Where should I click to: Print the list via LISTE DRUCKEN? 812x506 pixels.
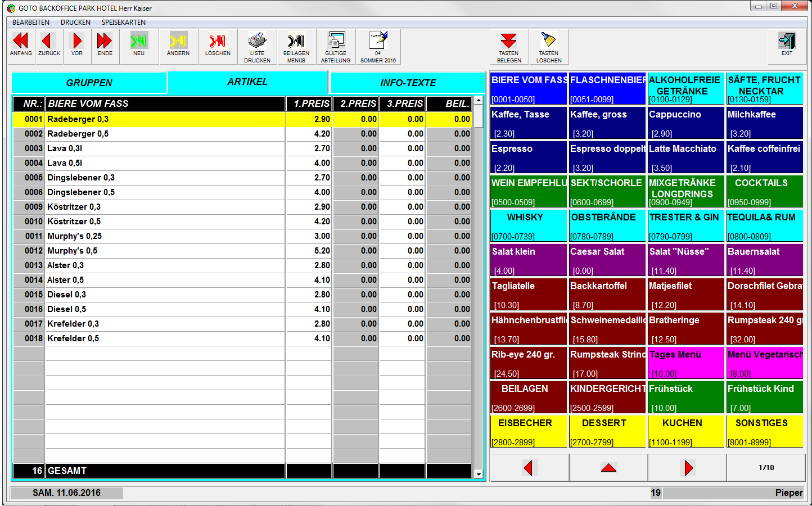pyautogui.click(x=257, y=42)
